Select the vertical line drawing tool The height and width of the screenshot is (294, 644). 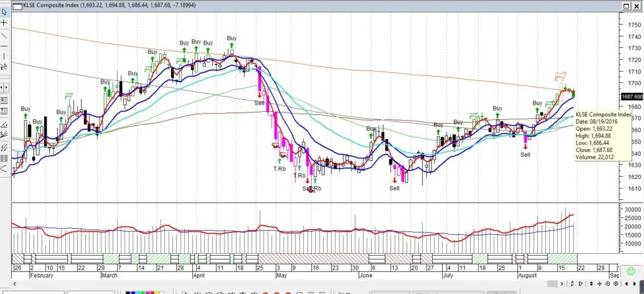tap(4, 56)
